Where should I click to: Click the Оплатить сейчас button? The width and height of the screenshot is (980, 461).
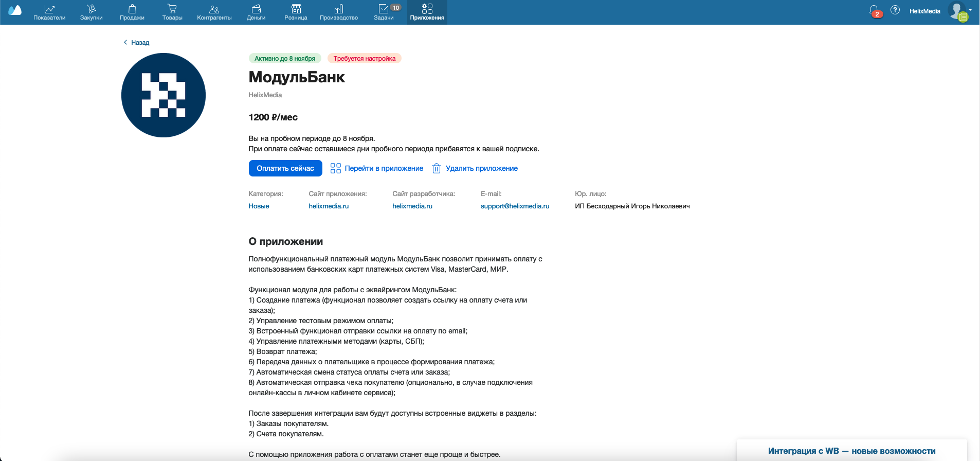(x=285, y=168)
